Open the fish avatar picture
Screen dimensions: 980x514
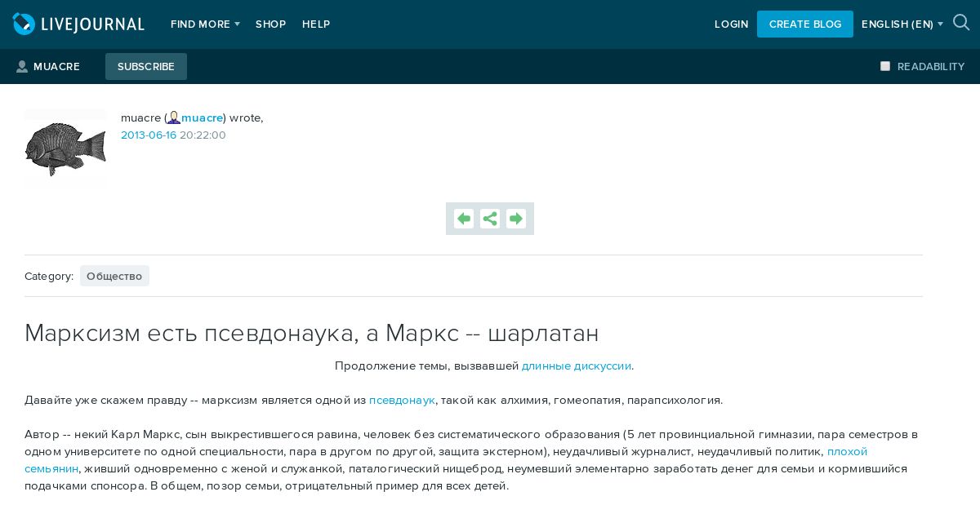coord(65,149)
